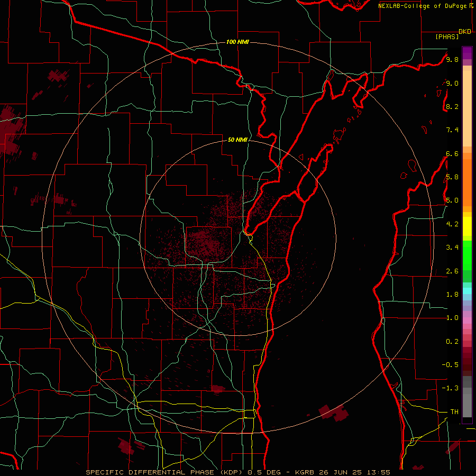Select the KGRB station identifier
Image resolution: width=476 pixels, height=476 pixels.
click(x=305, y=472)
